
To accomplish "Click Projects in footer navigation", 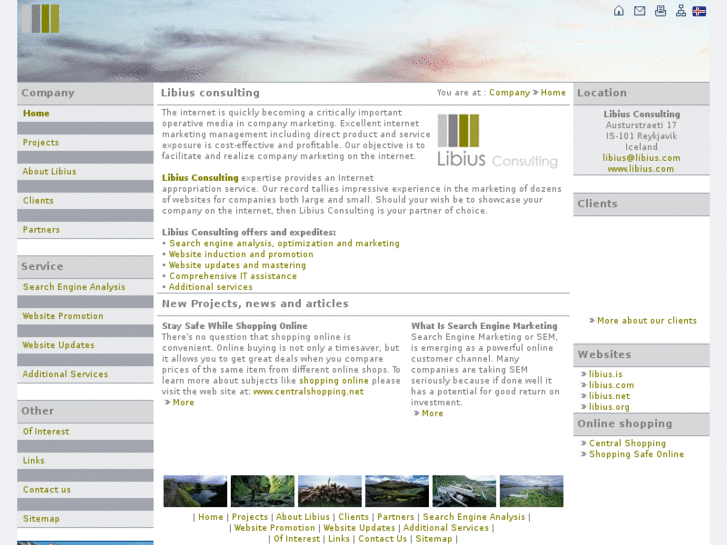I will (250, 517).
